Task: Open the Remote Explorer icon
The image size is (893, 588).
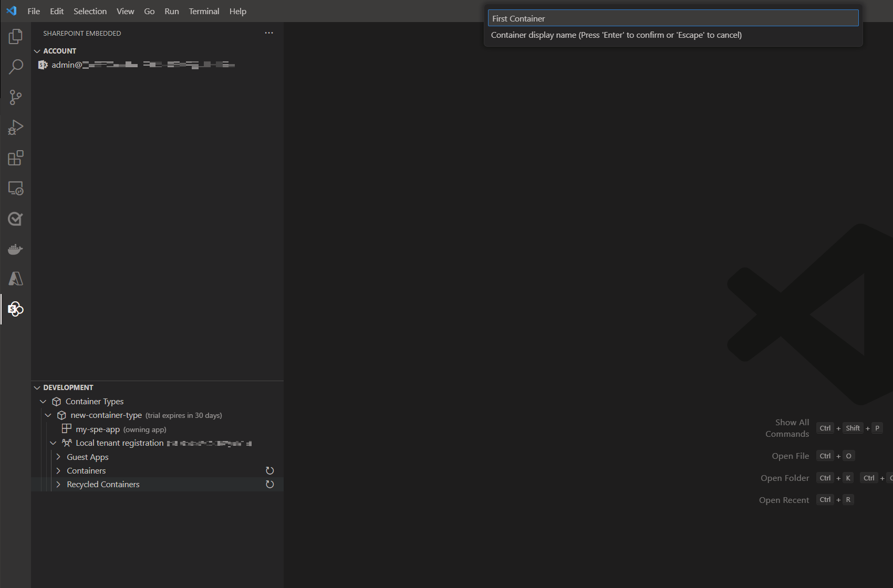Action: coord(16,188)
